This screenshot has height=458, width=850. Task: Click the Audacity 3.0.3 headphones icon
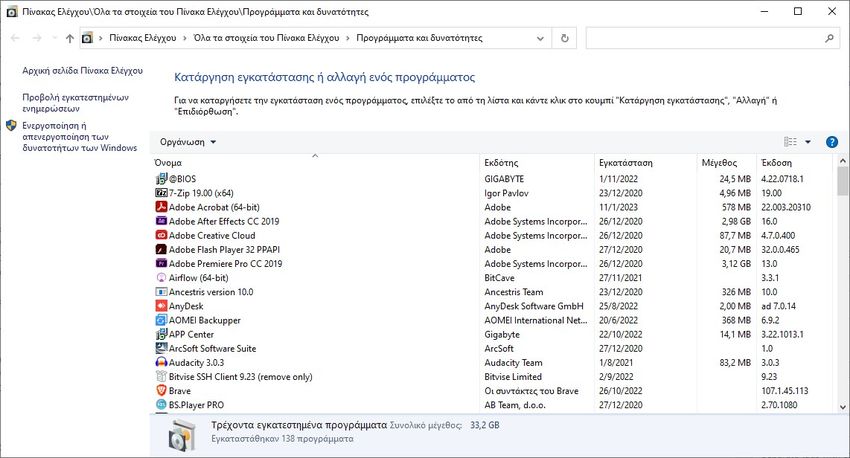click(x=161, y=363)
